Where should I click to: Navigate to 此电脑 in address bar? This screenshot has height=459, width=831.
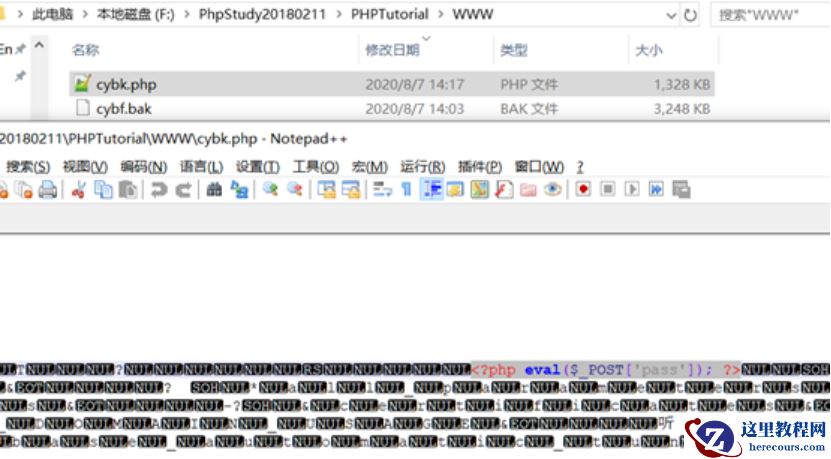tap(52, 14)
